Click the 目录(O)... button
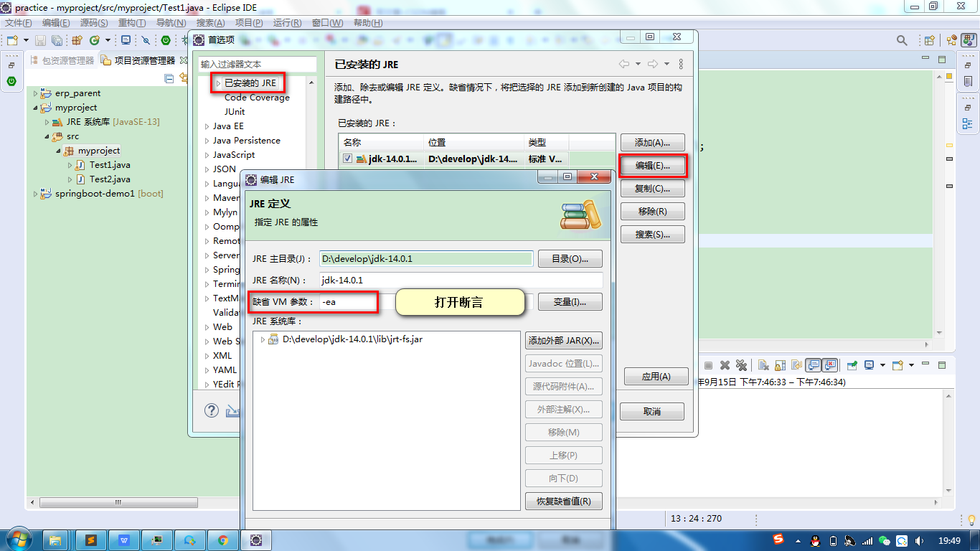 pos(570,259)
